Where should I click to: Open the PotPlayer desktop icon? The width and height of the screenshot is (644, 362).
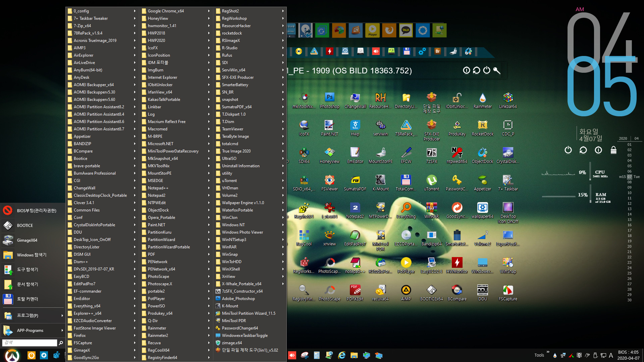(x=406, y=265)
